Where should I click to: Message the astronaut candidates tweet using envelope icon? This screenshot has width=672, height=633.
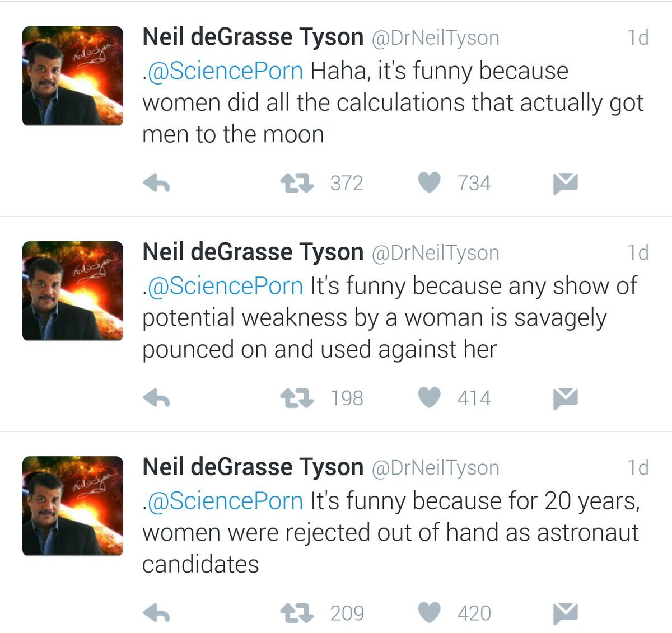565,613
